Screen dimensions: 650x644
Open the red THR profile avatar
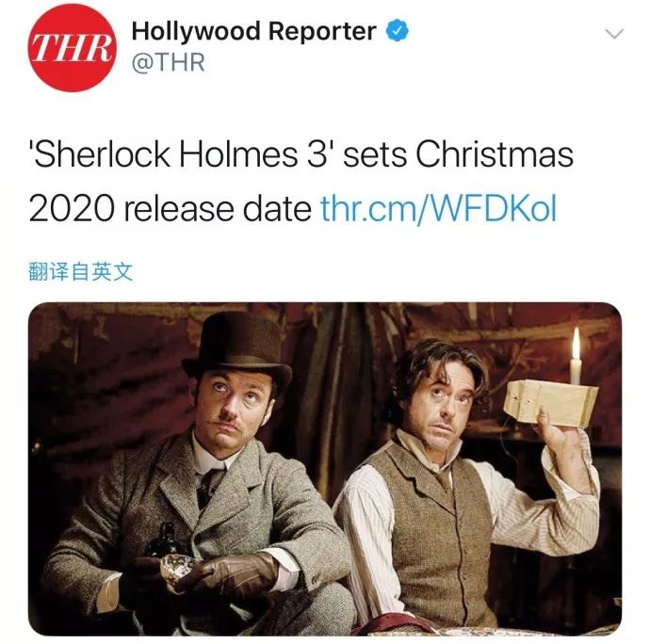tap(72, 47)
